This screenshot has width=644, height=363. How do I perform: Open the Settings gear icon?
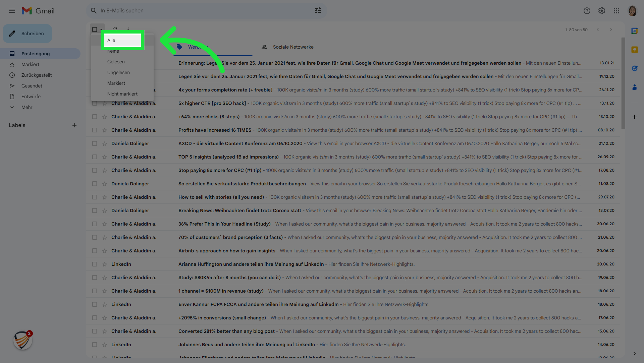click(x=601, y=11)
